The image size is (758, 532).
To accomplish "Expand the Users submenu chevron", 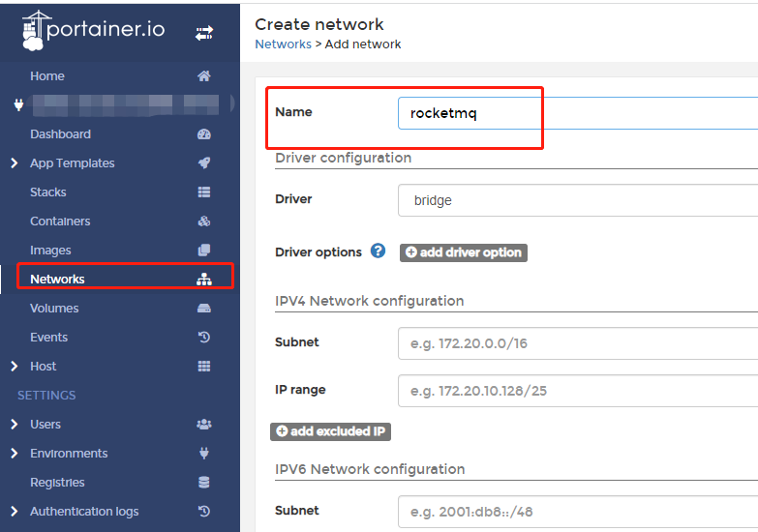I will coord(14,425).
